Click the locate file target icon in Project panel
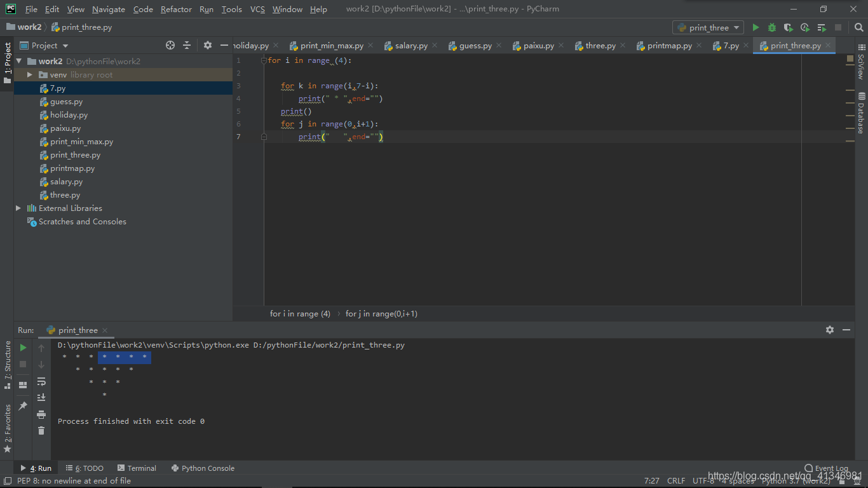868x488 pixels. pos(170,45)
